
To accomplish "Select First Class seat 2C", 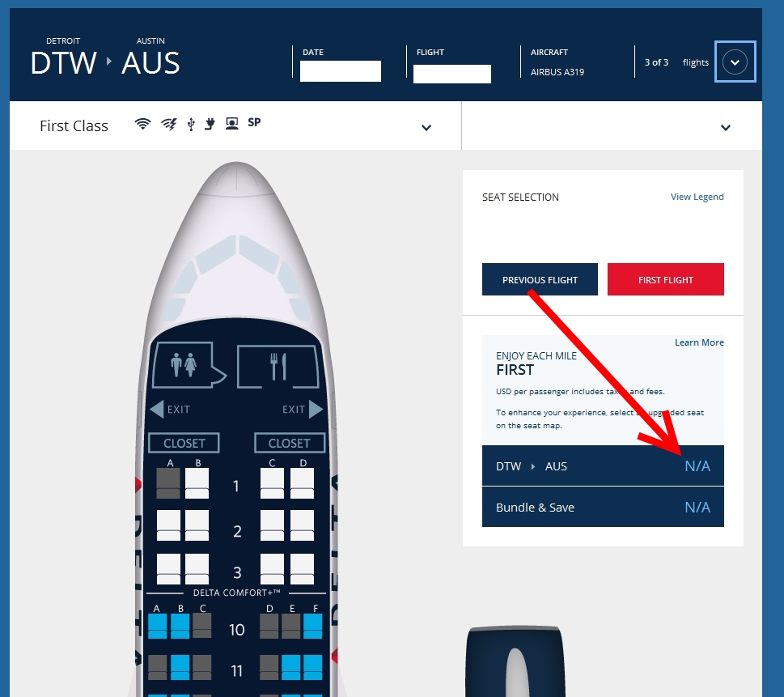I will click(272, 525).
